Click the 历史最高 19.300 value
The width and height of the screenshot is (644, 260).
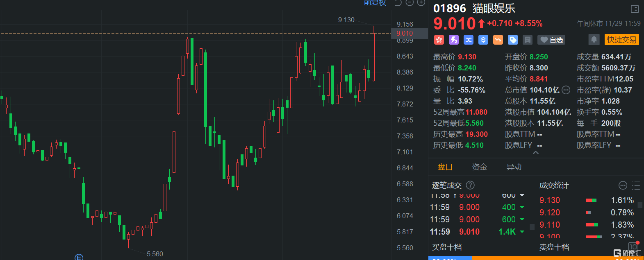click(x=477, y=134)
